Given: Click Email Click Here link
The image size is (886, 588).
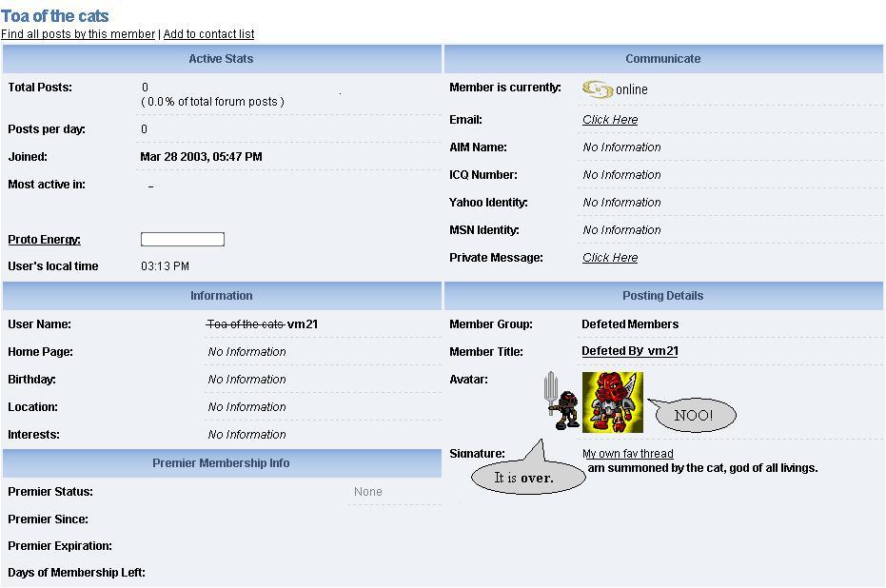Looking at the screenshot, I should pos(610,120).
